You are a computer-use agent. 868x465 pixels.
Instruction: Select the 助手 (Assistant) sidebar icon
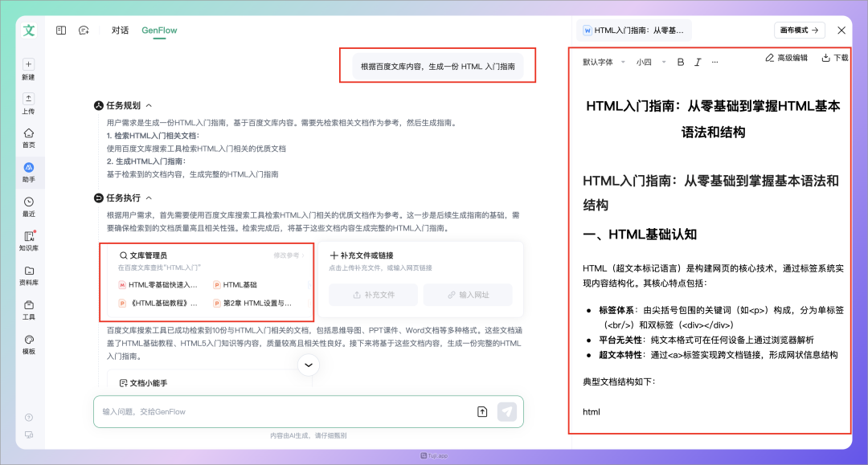[28, 169]
